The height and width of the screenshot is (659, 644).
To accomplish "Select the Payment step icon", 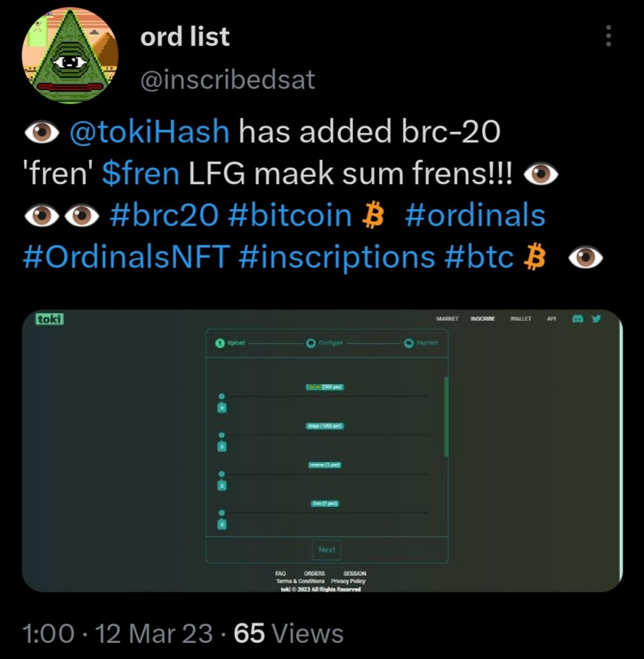I will coord(408,343).
